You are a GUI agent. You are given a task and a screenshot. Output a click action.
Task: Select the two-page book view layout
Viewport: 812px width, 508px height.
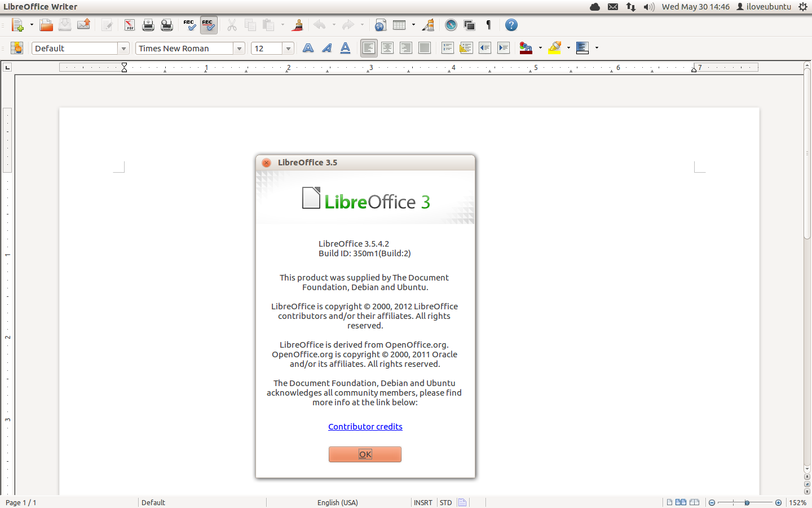(x=695, y=502)
